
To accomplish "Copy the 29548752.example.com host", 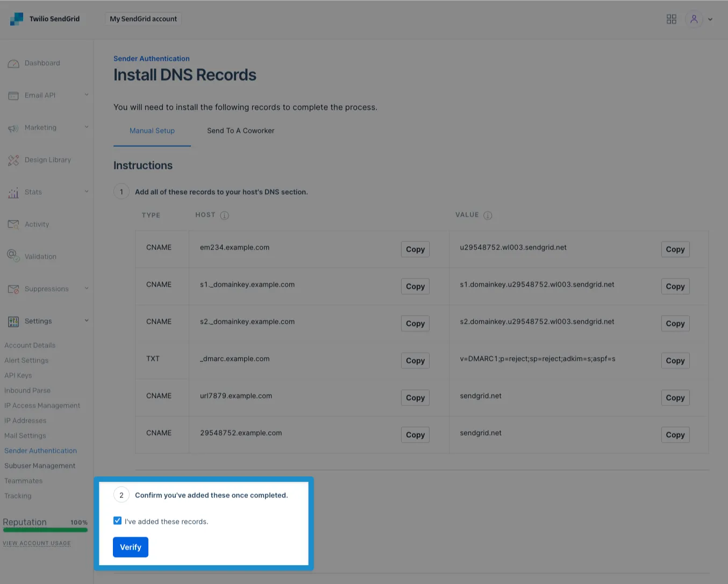I will [415, 435].
